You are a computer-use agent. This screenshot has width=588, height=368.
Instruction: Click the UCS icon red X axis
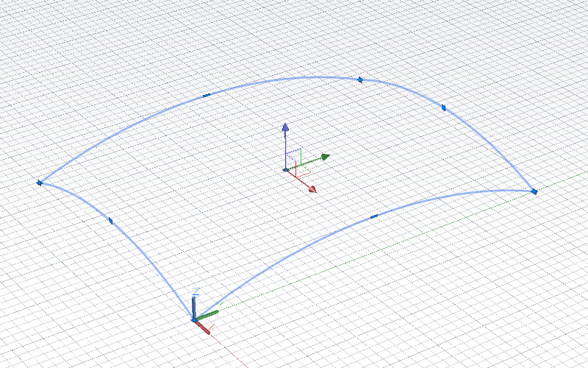203,327
